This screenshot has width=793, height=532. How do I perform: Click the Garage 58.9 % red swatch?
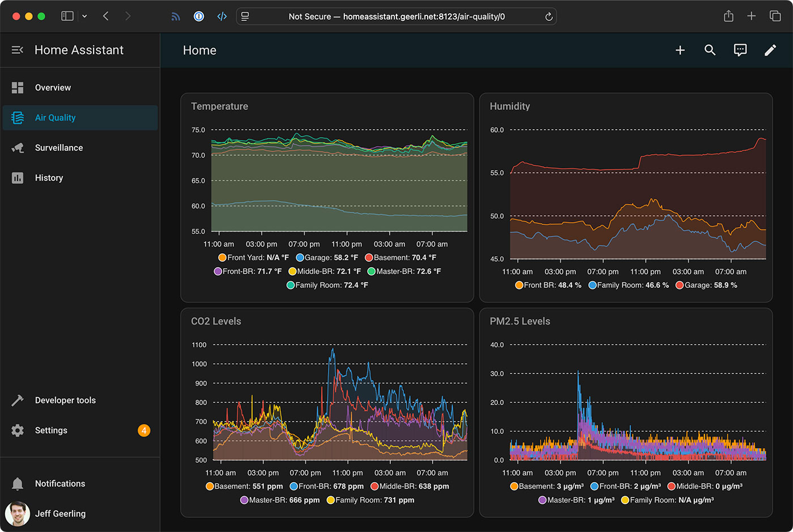(x=680, y=285)
